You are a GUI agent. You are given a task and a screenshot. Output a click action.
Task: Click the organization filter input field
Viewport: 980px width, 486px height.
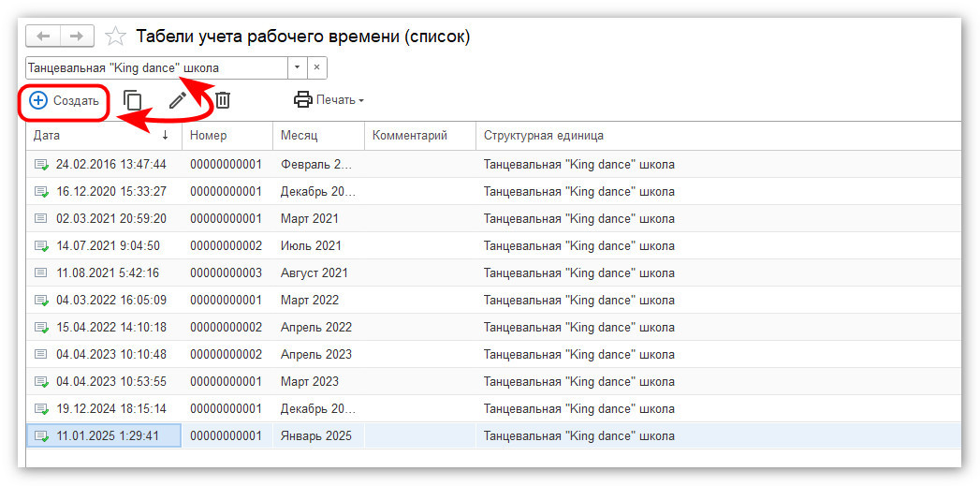[x=156, y=67]
